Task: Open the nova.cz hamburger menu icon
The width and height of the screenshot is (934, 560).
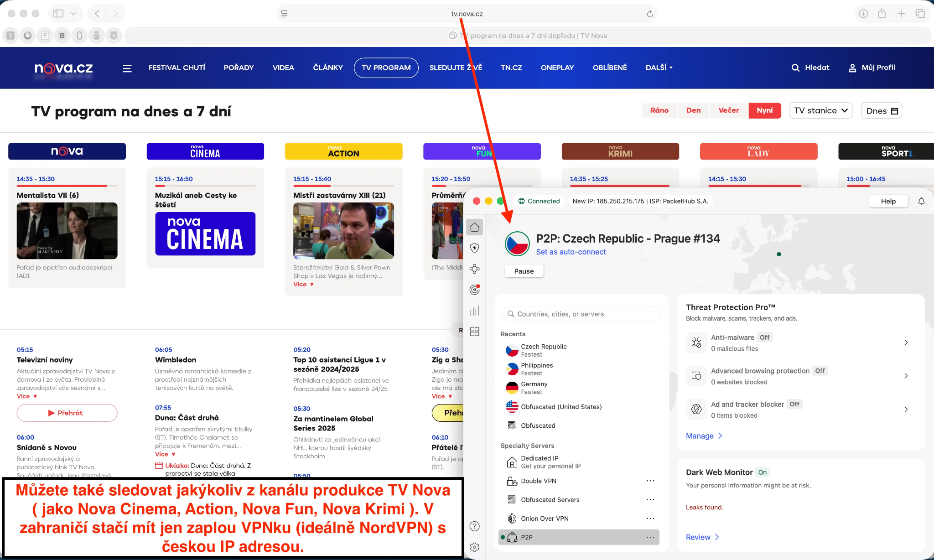Action: [x=127, y=68]
